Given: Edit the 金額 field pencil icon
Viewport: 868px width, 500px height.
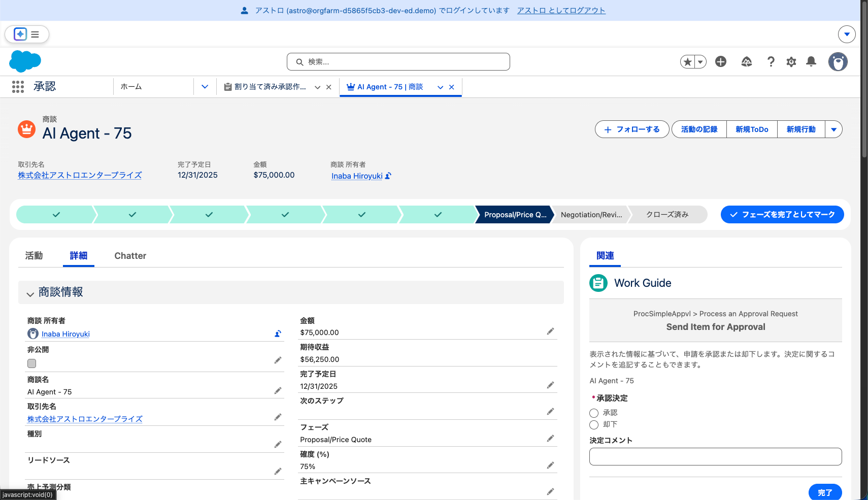Looking at the screenshot, I should 550,331.
